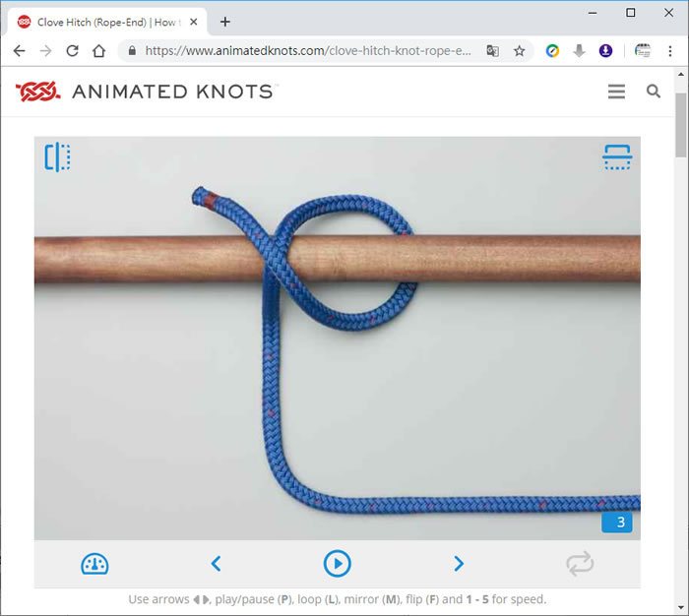Click the Animated Knots logo

click(x=37, y=92)
